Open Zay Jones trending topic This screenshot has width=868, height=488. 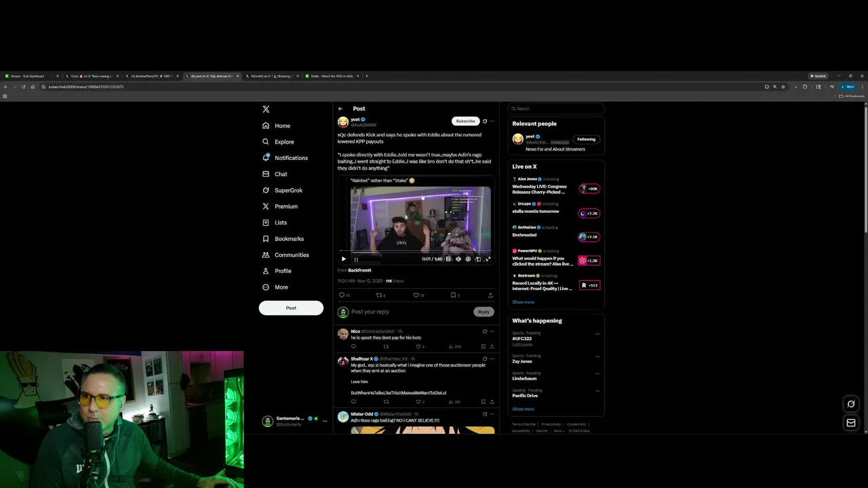pos(522,361)
